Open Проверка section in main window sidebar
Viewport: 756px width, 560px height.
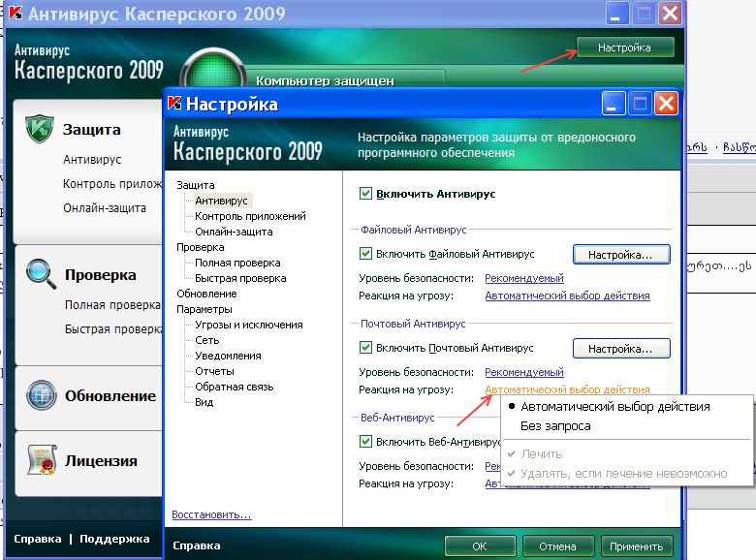100,275
